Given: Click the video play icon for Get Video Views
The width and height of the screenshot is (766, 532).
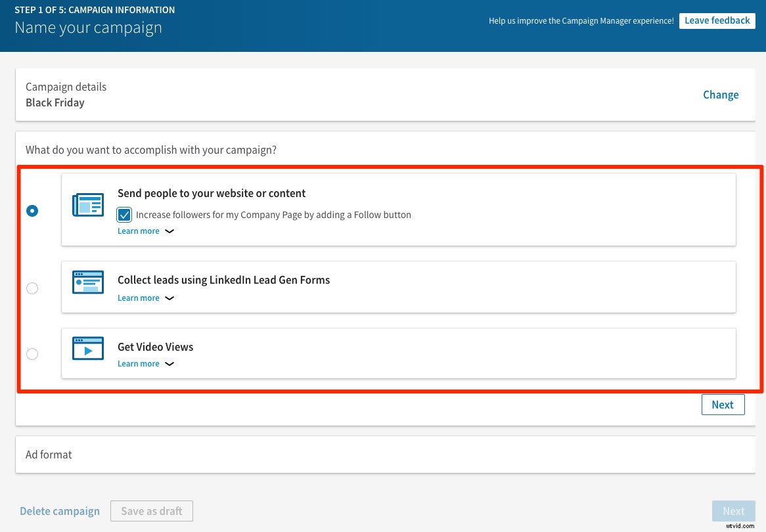Looking at the screenshot, I should tap(87, 348).
